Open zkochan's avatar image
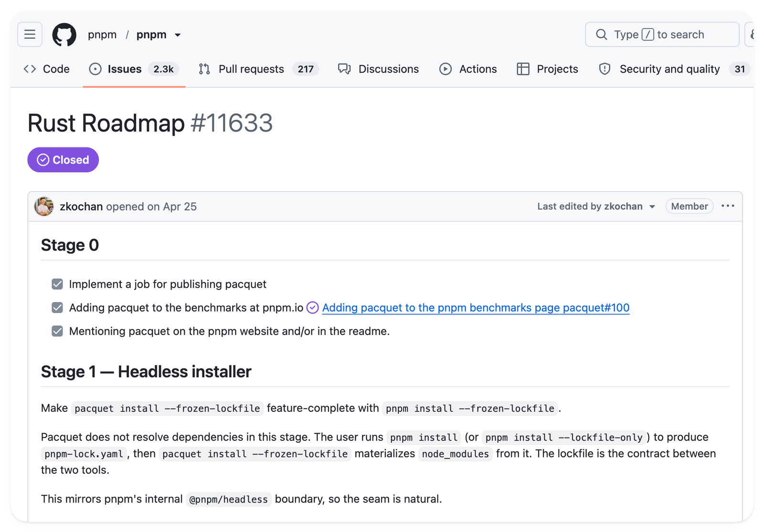This screenshot has height=532, width=764. [44, 206]
